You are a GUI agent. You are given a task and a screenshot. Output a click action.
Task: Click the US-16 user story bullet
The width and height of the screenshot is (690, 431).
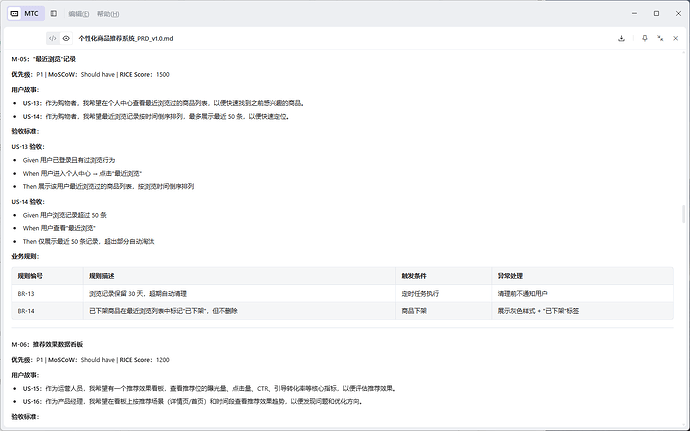[193, 402]
